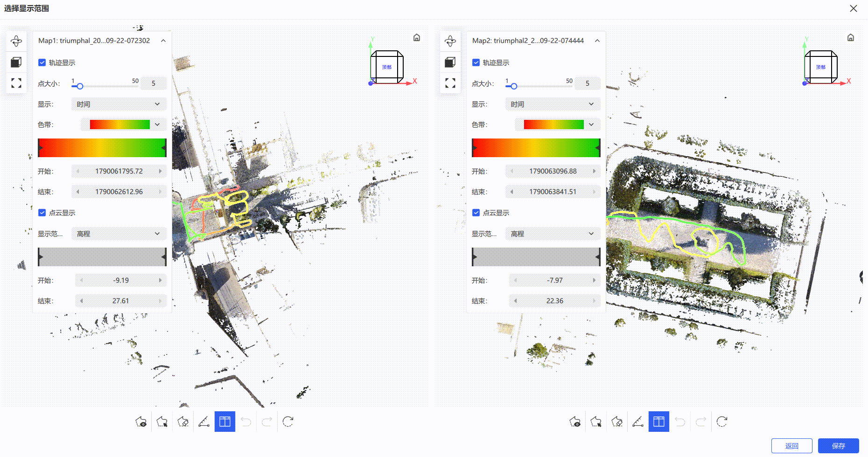Select polygon erase tool in Map2 toolbar
This screenshot has height=457, width=868.
617,422
